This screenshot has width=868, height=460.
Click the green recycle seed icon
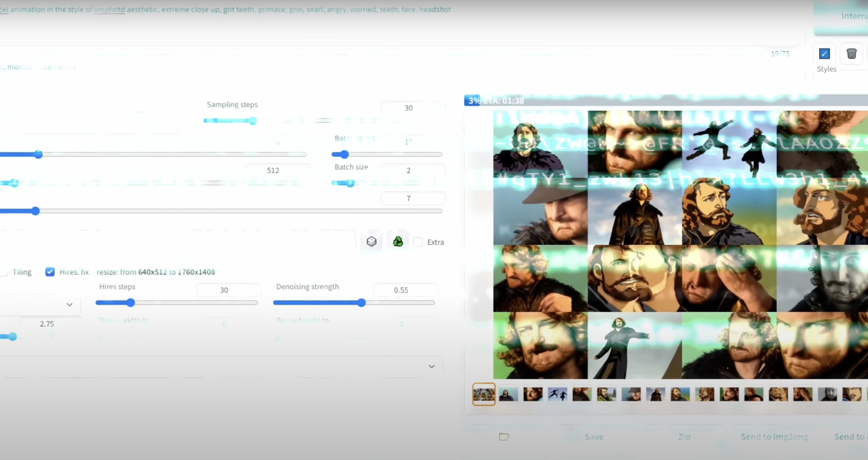pos(398,241)
